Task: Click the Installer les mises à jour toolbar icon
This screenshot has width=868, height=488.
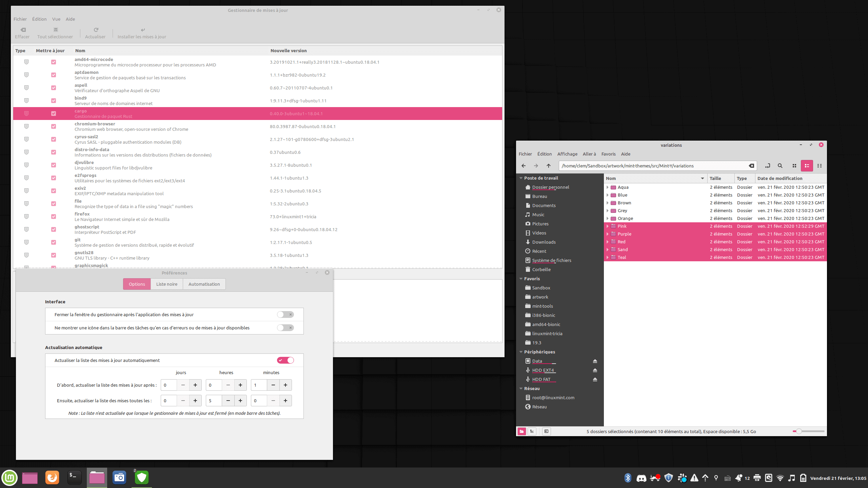Action: [142, 32]
